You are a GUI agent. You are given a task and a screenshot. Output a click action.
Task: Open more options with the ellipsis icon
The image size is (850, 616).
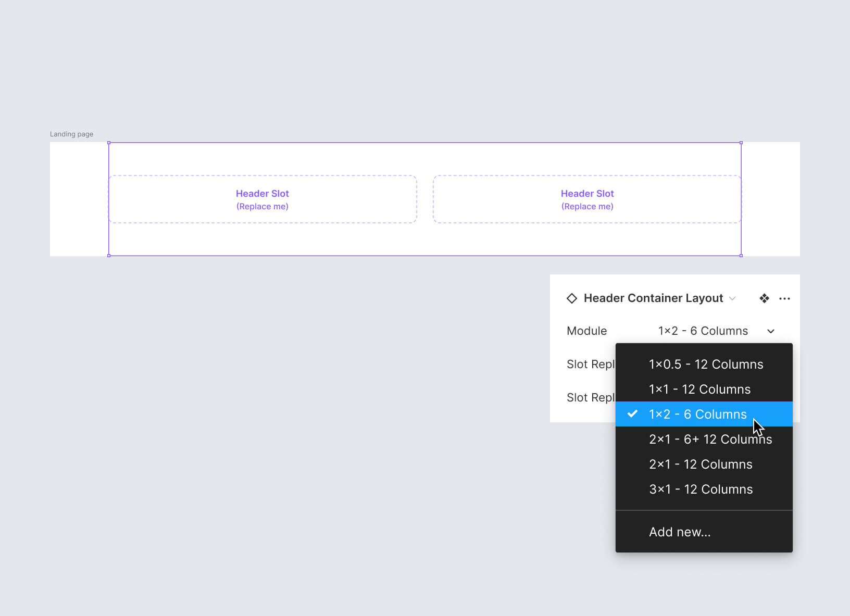click(785, 298)
